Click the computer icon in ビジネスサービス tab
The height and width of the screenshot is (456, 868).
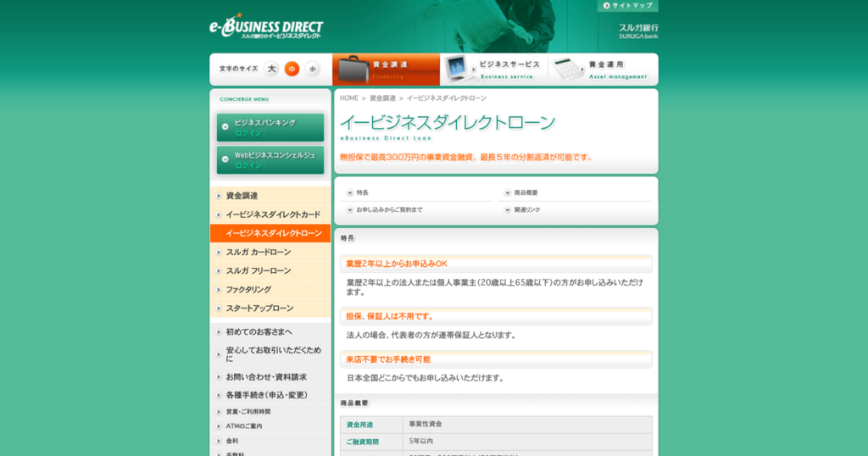tap(458, 70)
